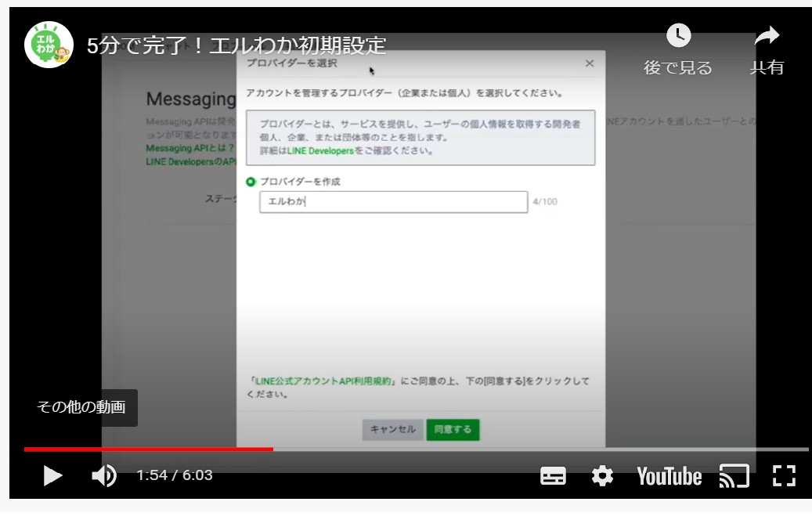Click the provider name input field

point(394,202)
